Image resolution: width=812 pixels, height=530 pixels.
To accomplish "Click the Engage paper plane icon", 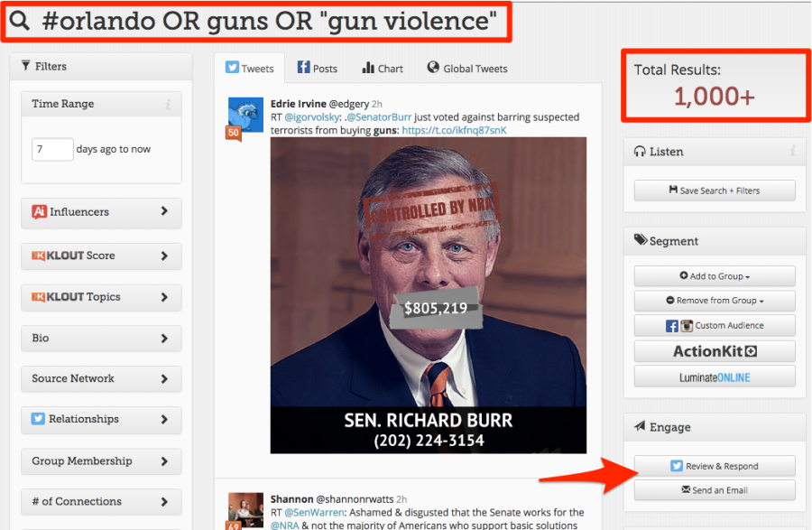I will pos(640,426).
